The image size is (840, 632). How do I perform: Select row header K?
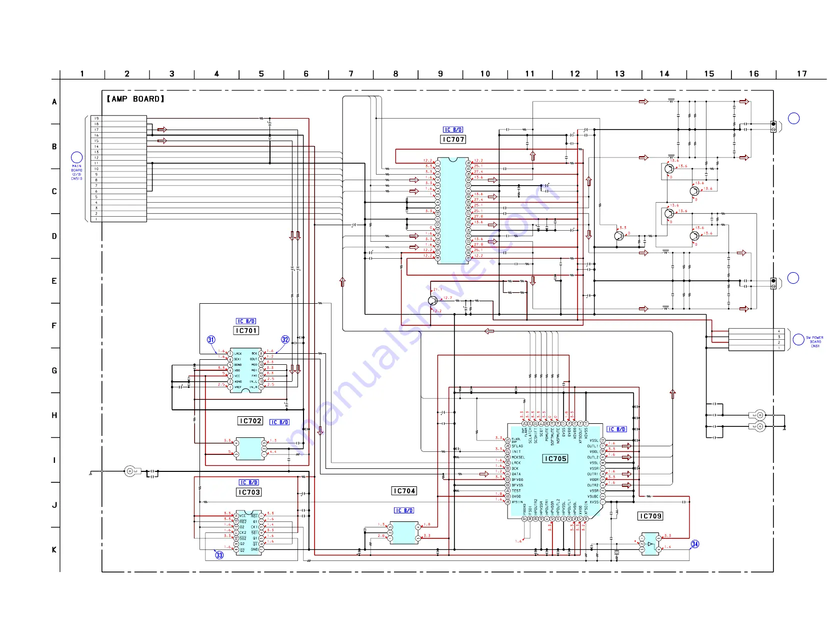click(x=54, y=549)
